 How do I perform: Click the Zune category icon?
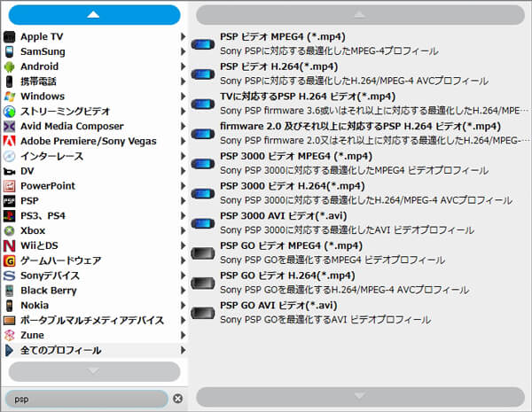(10, 335)
